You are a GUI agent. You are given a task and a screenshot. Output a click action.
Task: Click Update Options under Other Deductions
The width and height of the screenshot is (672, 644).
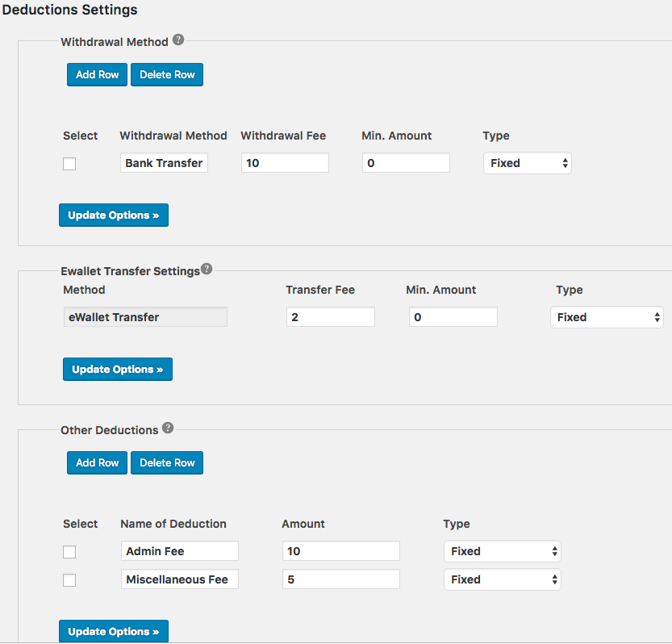point(114,631)
